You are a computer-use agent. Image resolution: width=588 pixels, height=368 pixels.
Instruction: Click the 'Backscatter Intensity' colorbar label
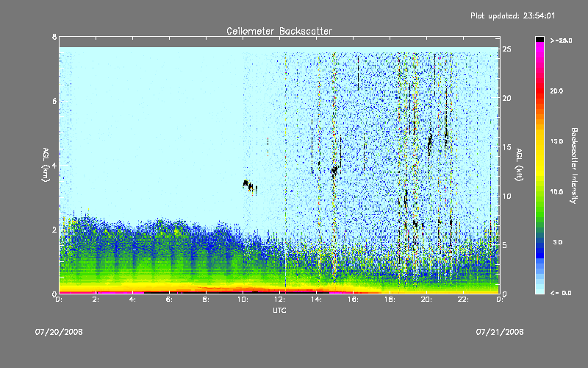574,166
